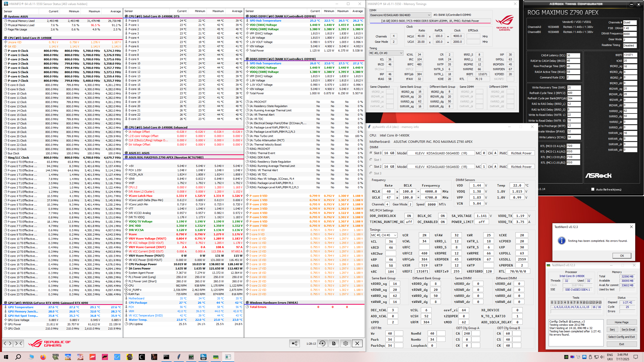Switch to the TestMem5 green RAM taskbar icon
This screenshot has height=362, width=644.
[x=216, y=357]
